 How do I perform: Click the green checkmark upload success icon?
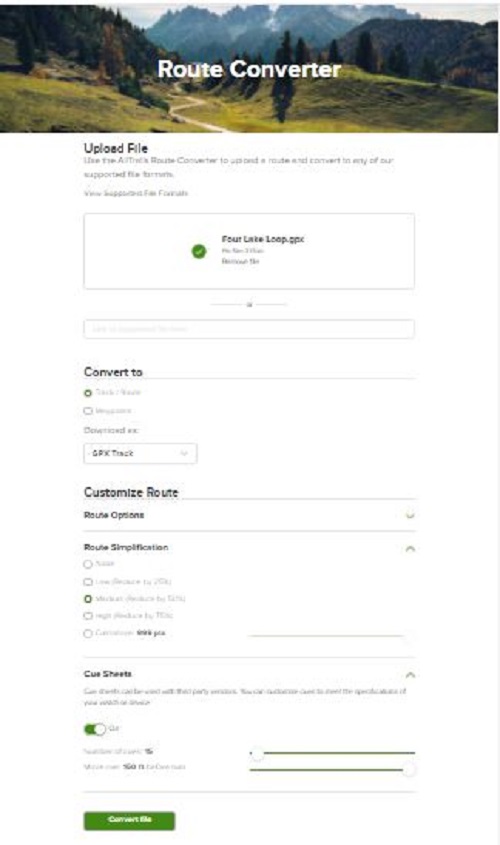pyautogui.click(x=199, y=251)
